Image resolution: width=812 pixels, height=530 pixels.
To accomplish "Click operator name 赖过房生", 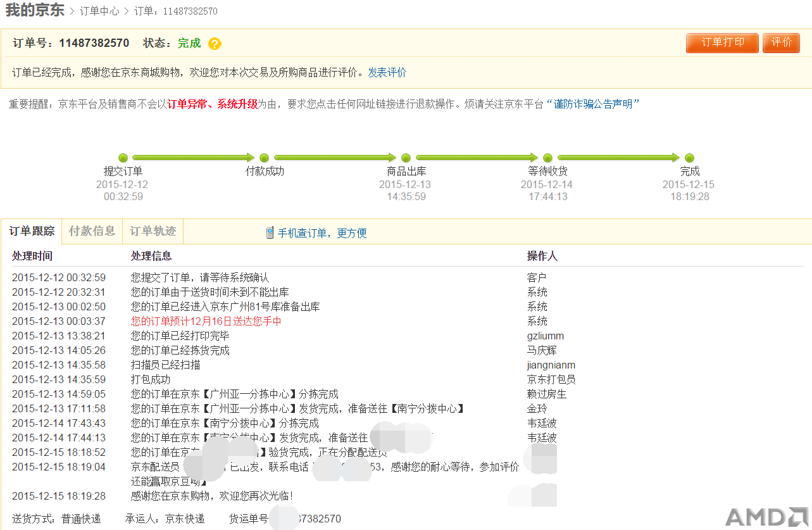I will tap(547, 394).
